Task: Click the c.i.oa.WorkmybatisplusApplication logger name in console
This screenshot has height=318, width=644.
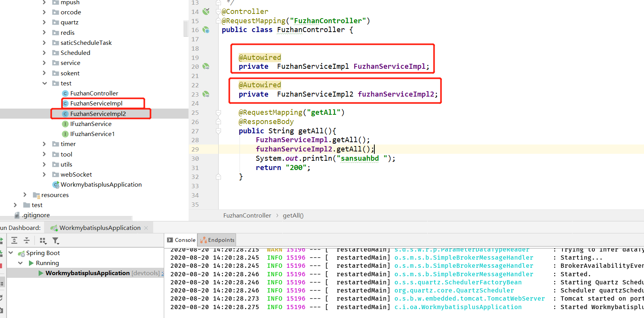Action: tap(458, 307)
